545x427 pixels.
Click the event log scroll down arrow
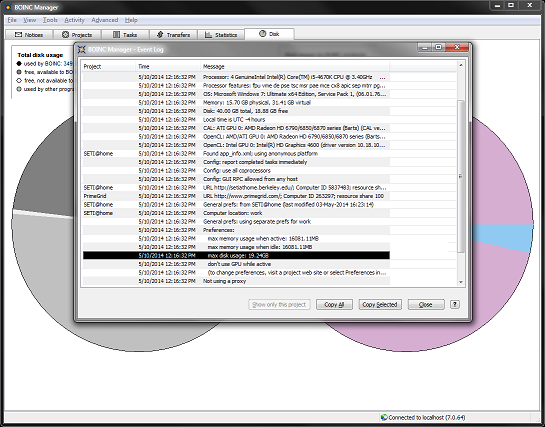pos(461,282)
